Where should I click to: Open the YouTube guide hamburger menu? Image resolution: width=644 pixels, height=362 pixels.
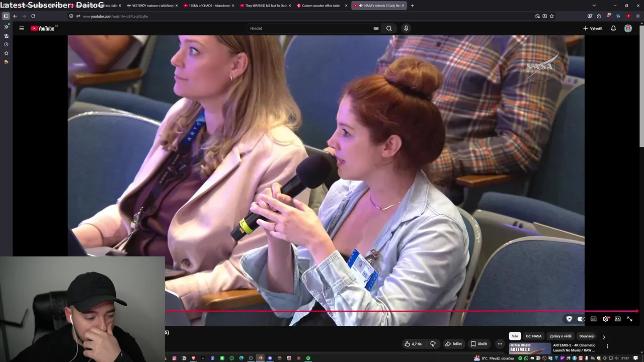22,28
